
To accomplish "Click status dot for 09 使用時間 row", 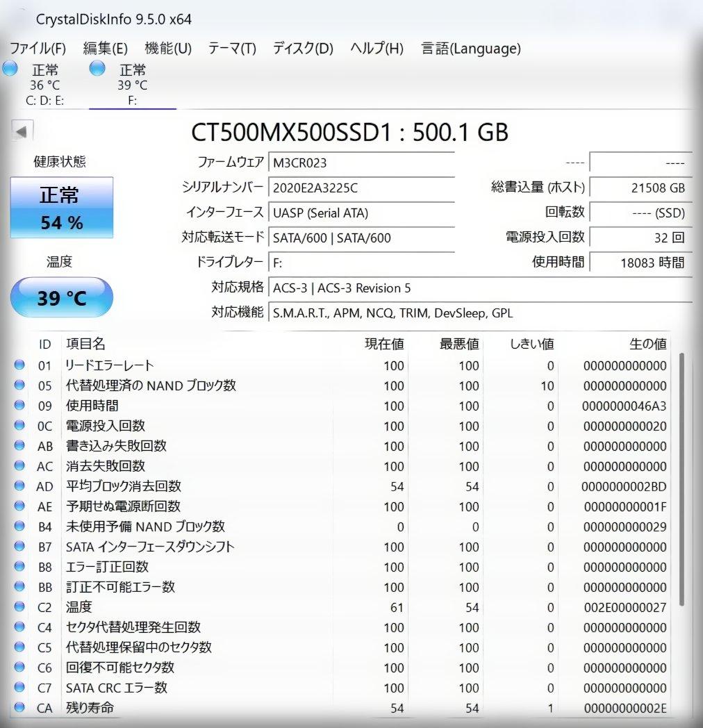I will click(19, 405).
